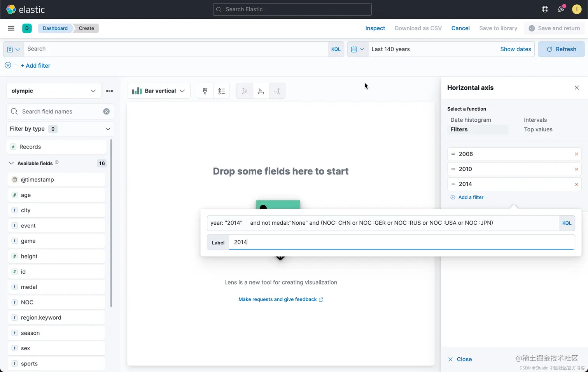Open the hamburger navigation menu
Image resolution: width=588 pixels, height=372 pixels.
point(11,28)
